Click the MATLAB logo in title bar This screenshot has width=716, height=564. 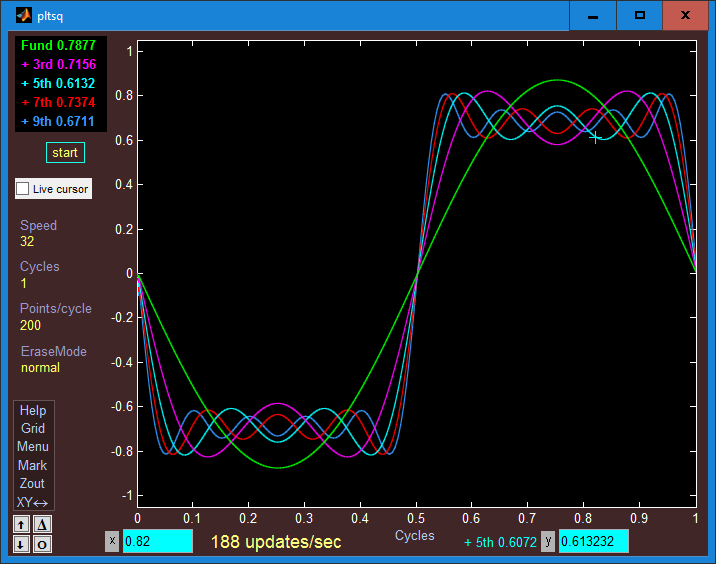pos(24,16)
